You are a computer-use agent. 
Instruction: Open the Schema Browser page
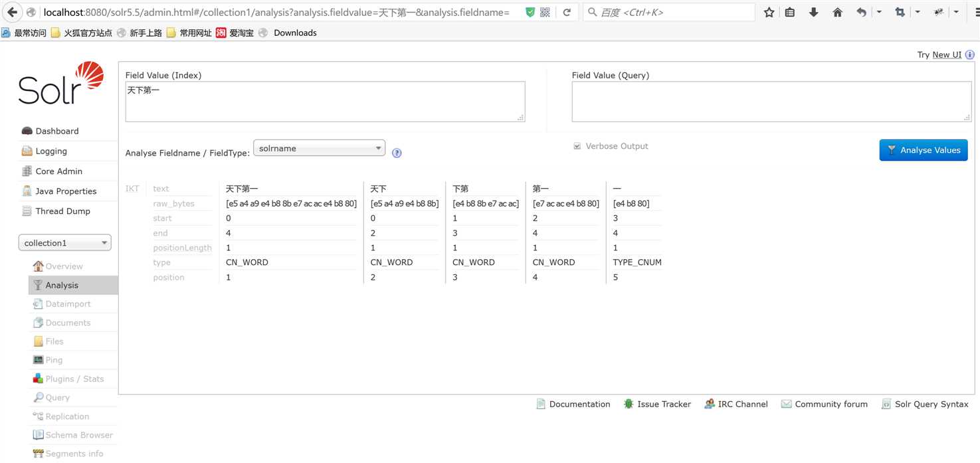click(x=78, y=435)
